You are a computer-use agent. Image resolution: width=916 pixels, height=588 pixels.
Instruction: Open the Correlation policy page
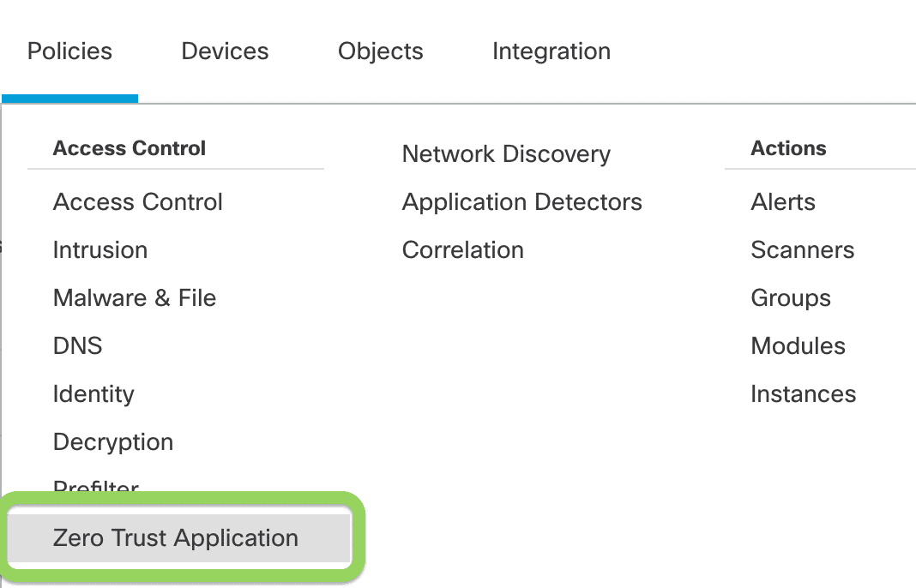coord(462,249)
